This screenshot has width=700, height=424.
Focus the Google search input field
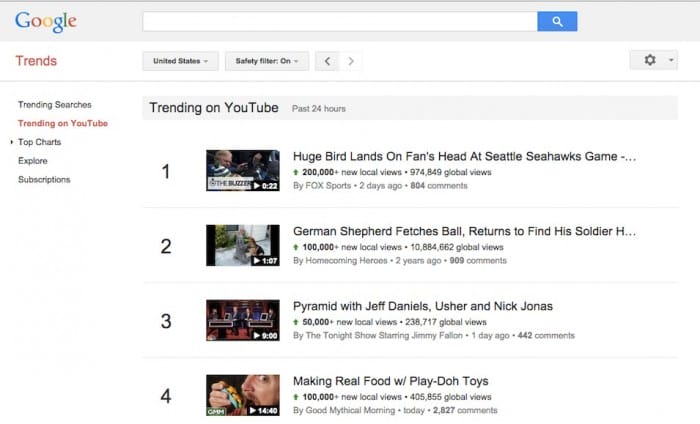click(340, 21)
